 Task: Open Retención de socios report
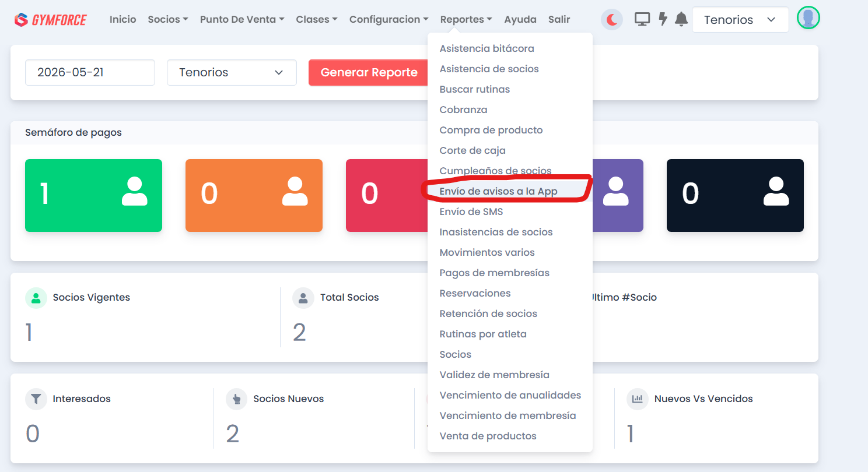[x=510, y=314]
